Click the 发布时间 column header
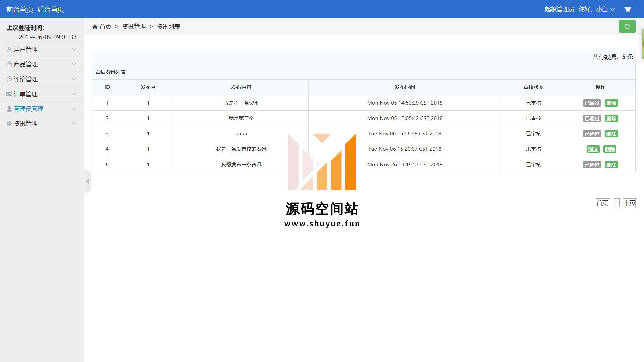644x362 pixels. (405, 87)
